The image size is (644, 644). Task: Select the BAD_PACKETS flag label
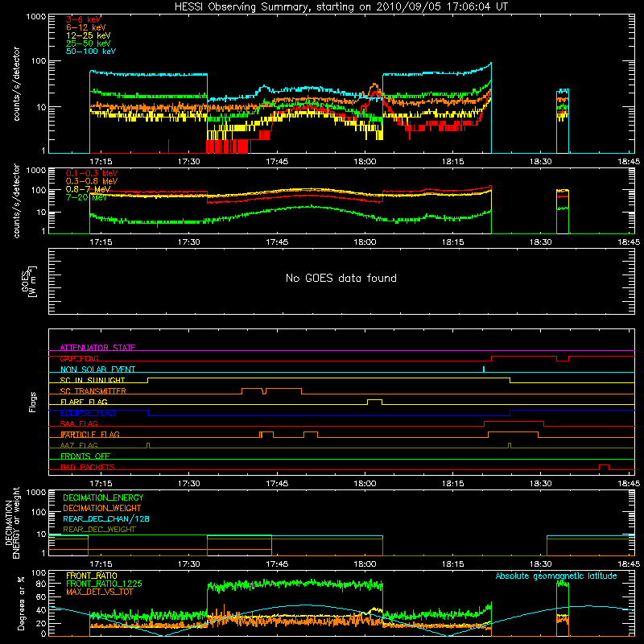tap(88, 467)
